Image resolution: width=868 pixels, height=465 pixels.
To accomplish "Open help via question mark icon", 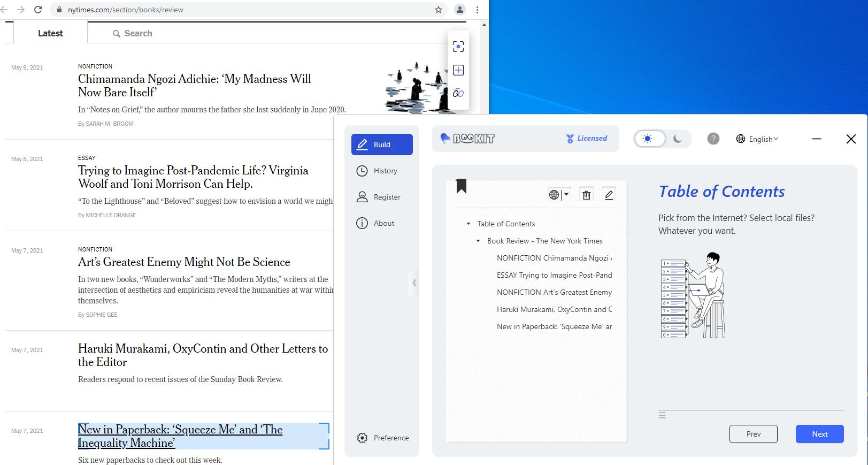I will pyautogui.click(x=713, y=139).
